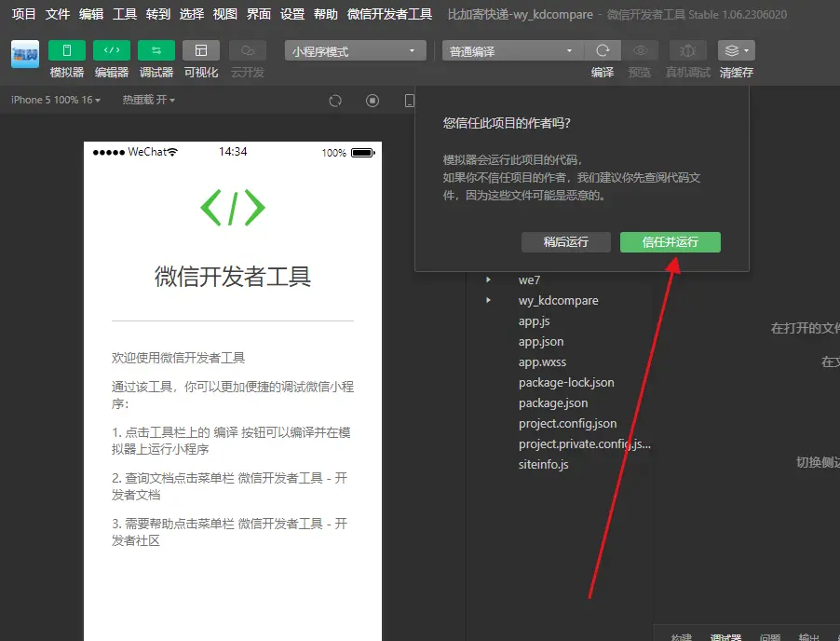Switch to the 问题 bottom tab
Viewport: 840px width, 641px height.
pos(770,636)
